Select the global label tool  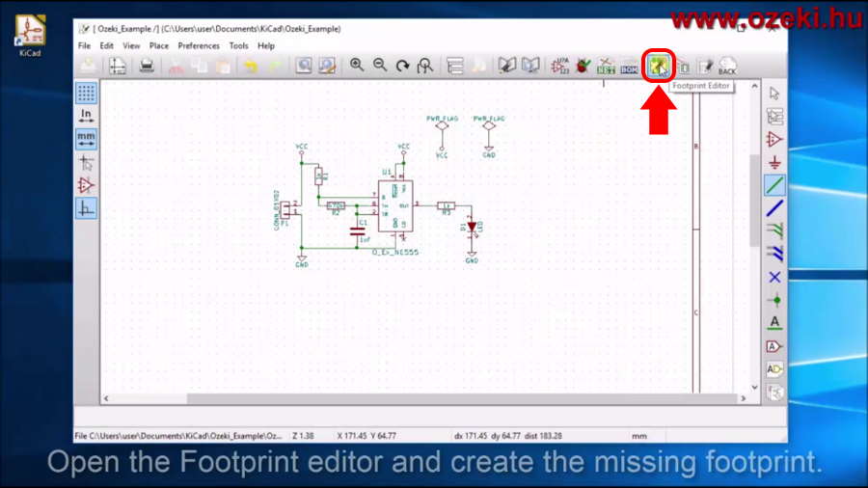(x=774, y=346)
